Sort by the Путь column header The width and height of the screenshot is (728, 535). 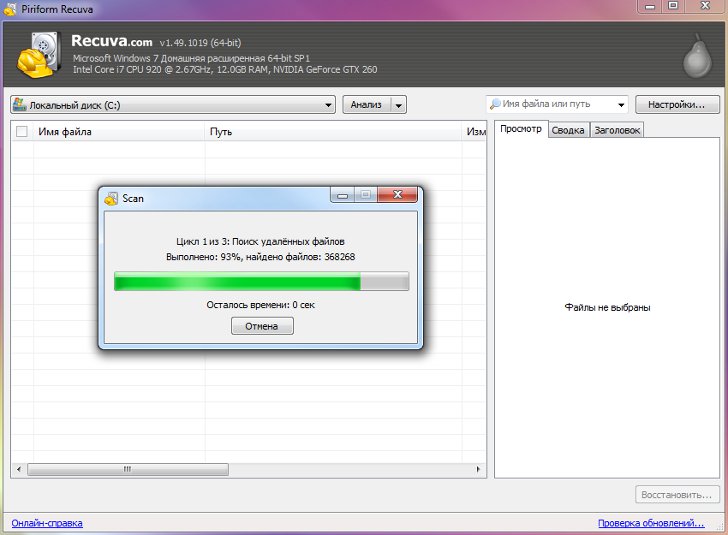[x=333, y=131]
